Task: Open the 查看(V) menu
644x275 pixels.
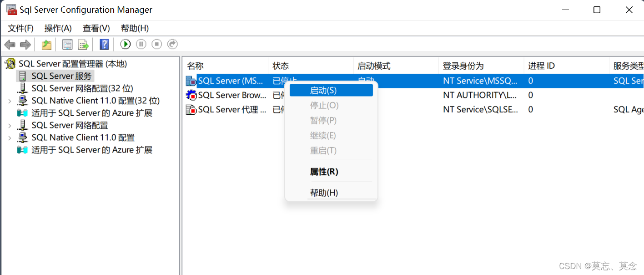Action: (96, 28)
